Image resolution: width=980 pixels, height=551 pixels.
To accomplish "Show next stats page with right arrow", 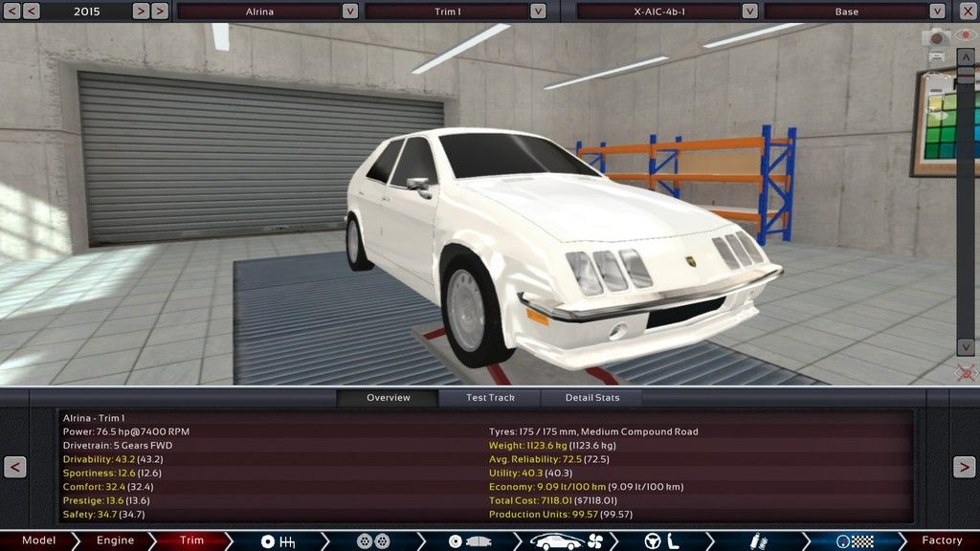I will (965, 467).
